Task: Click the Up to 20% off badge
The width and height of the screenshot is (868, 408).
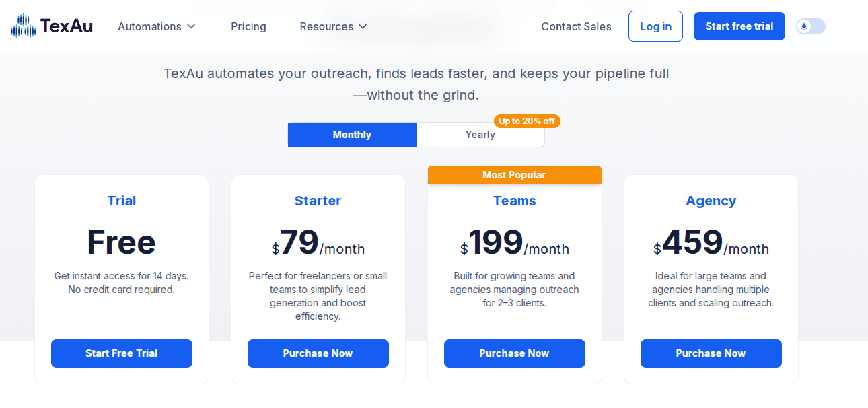Action: point(527,121)
